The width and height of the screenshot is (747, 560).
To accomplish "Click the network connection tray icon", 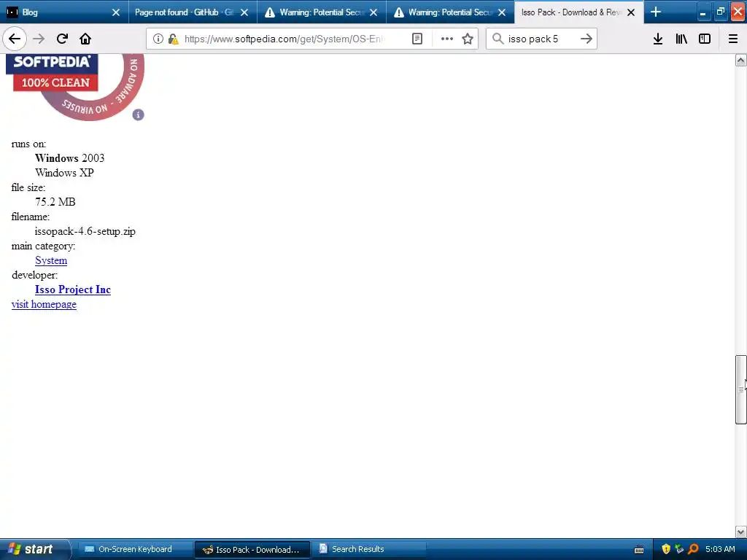I will click(679, 549).
